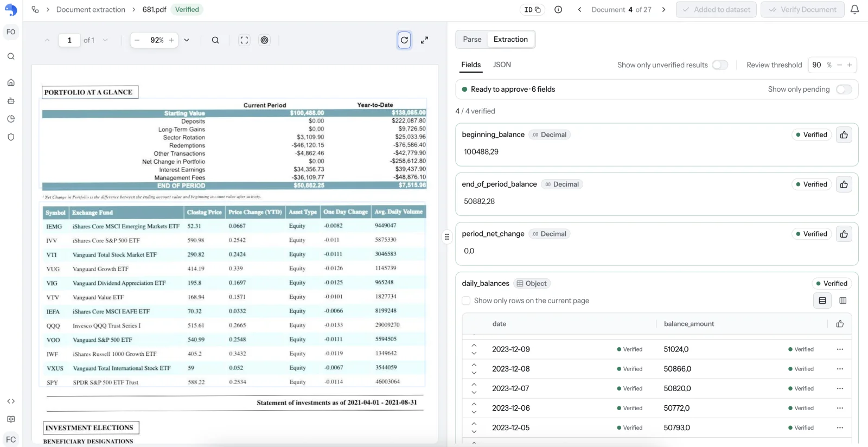Click the target highlight icon in PDF toolbar

click(x=264, y=40)
